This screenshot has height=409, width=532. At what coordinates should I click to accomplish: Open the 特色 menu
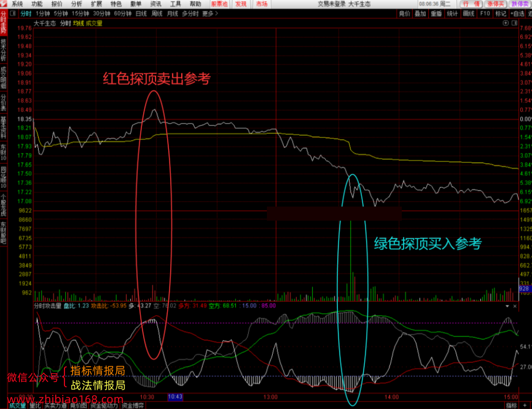pyautogui.click(x=116, y=4)
